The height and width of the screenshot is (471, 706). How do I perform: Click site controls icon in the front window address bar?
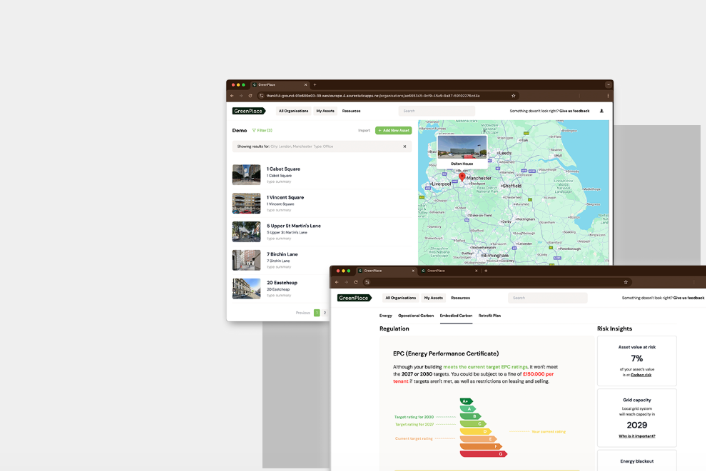tap(367, 282)
